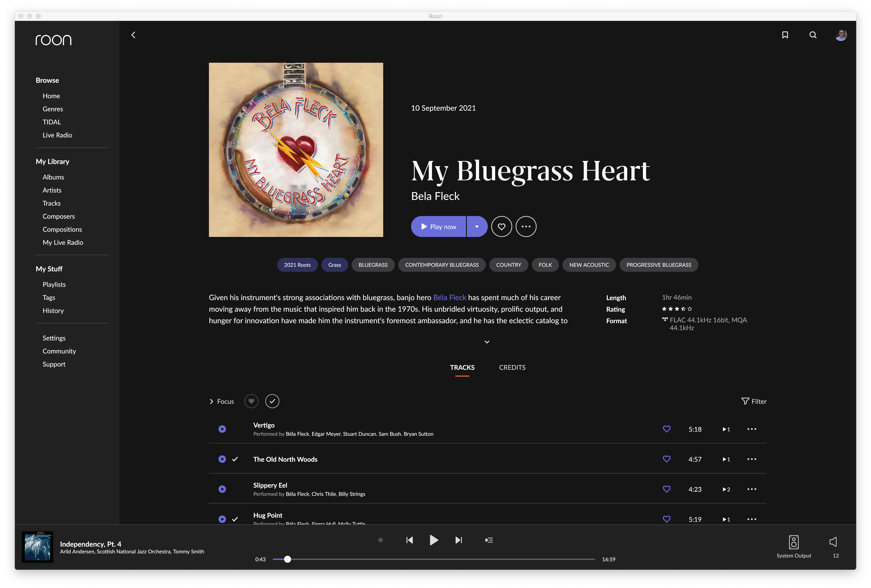Viewport: 871px width, 588px height.
Task: Open search with the magnifier icon
Action: tap(813, 35)
